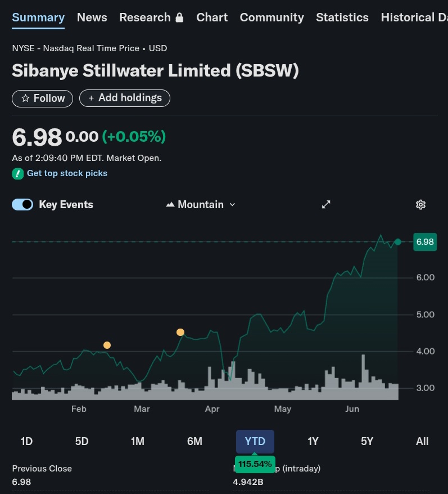View the Statistics tab

point(342,17)
